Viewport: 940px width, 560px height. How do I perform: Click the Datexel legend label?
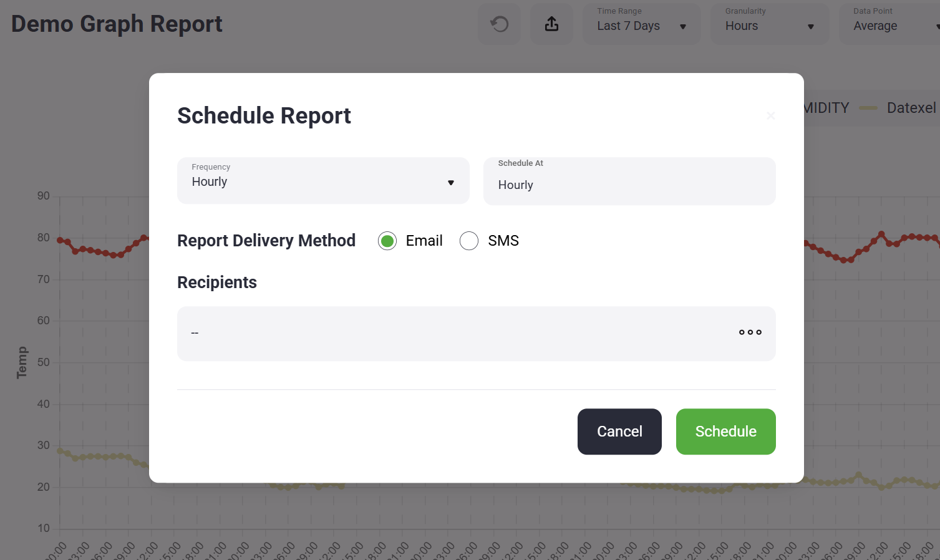click(x=911, y=108)
